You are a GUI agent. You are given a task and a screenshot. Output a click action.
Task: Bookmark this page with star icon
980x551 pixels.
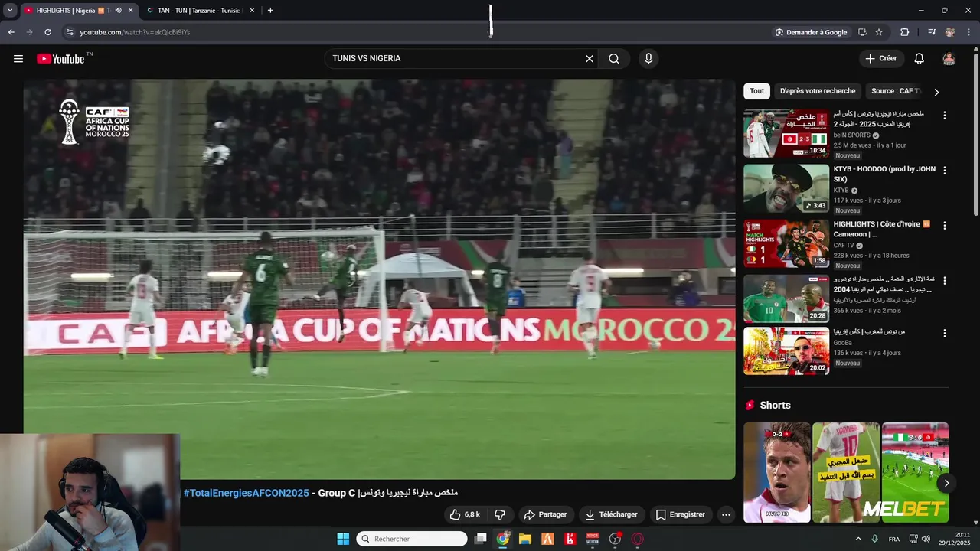879,32
